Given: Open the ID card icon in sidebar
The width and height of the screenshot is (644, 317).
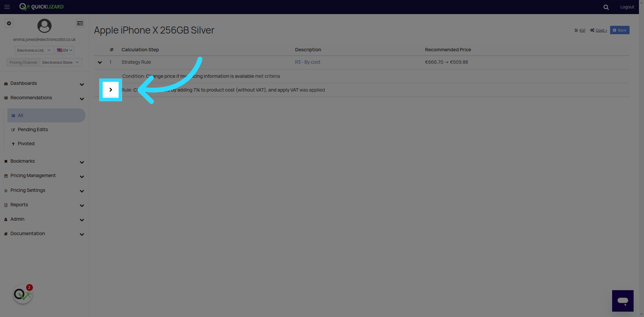Looking at the screenshot, I should 80,23.
